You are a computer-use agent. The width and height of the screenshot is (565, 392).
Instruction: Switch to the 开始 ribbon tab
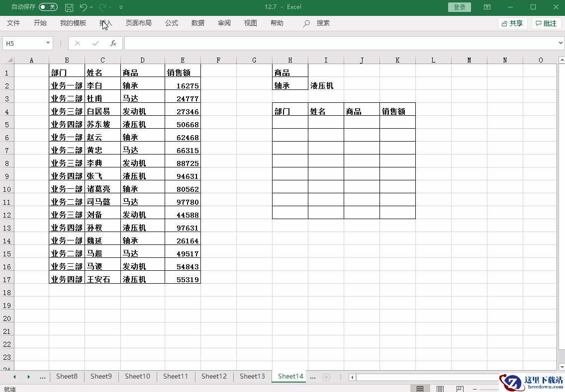40,23
